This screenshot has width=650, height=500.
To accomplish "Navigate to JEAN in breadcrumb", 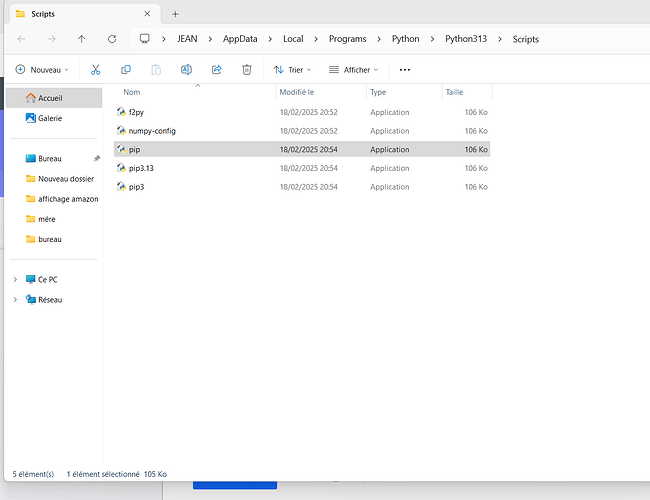I will click(187, 39).
